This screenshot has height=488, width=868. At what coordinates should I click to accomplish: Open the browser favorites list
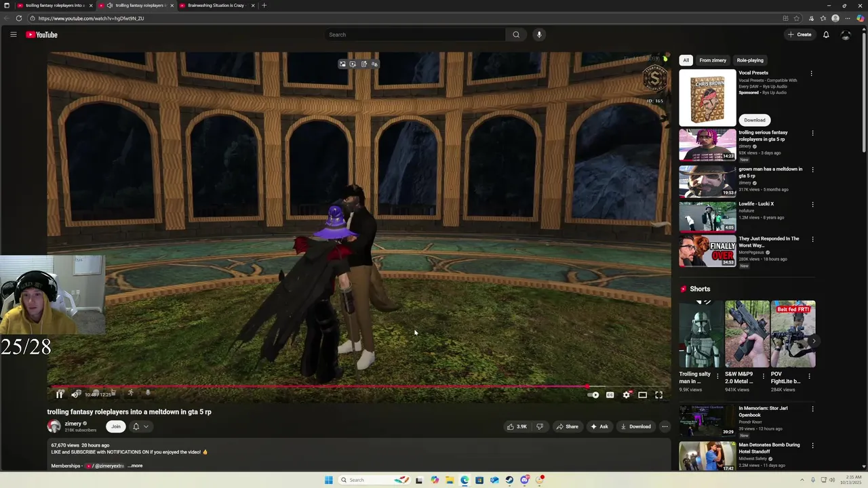[x=823, y=18]
